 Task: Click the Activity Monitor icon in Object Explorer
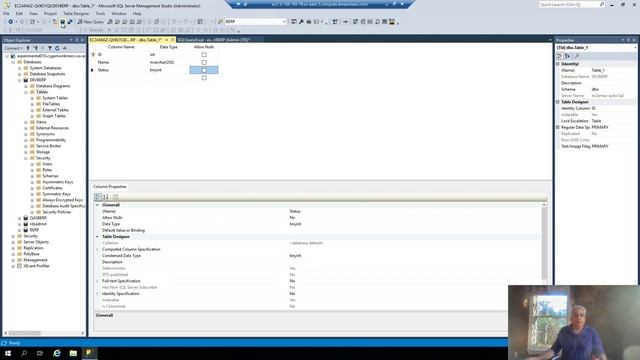[64, 48]
